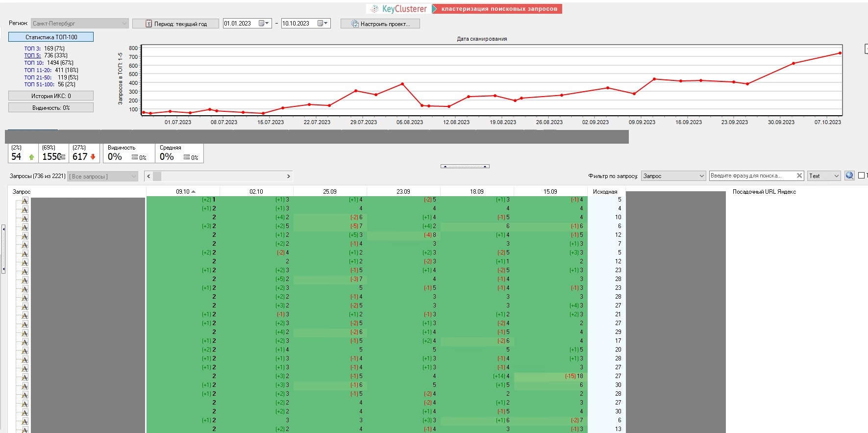
Task: Click the (-15) 18 cell in the table
Action: click(550, 376)
